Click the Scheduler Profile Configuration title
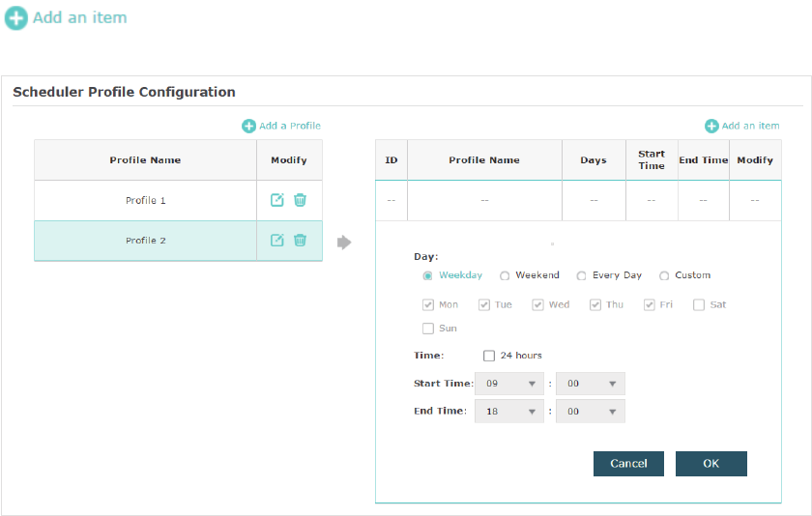Image resolution: width=812 pixels, height=516 pixels. (125, 92)
